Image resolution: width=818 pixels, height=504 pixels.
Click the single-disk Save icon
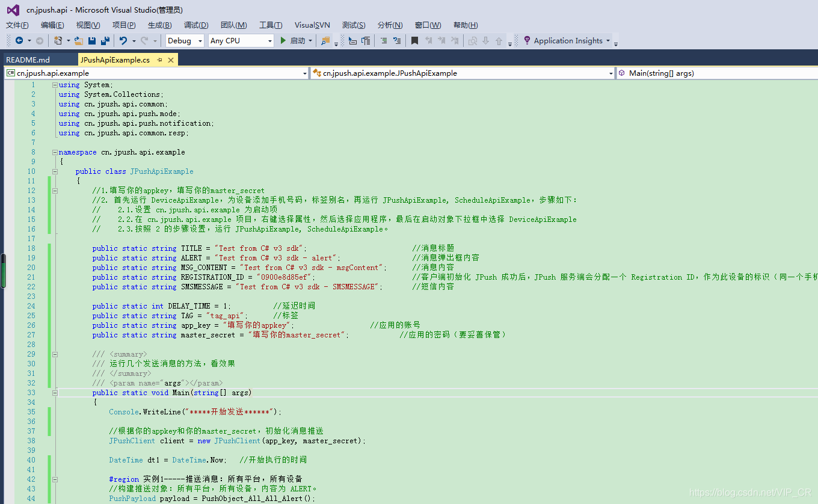[92, 40]
